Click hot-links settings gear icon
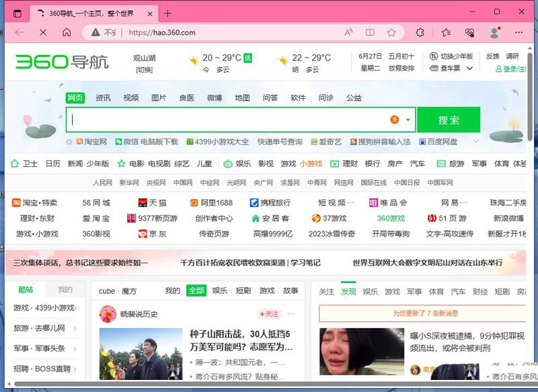The width and height of the screenshot is (538, 392). (69, 142)
